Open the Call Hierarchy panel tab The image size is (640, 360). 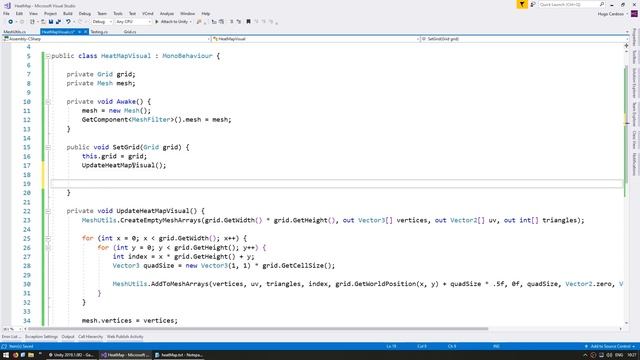90,337
